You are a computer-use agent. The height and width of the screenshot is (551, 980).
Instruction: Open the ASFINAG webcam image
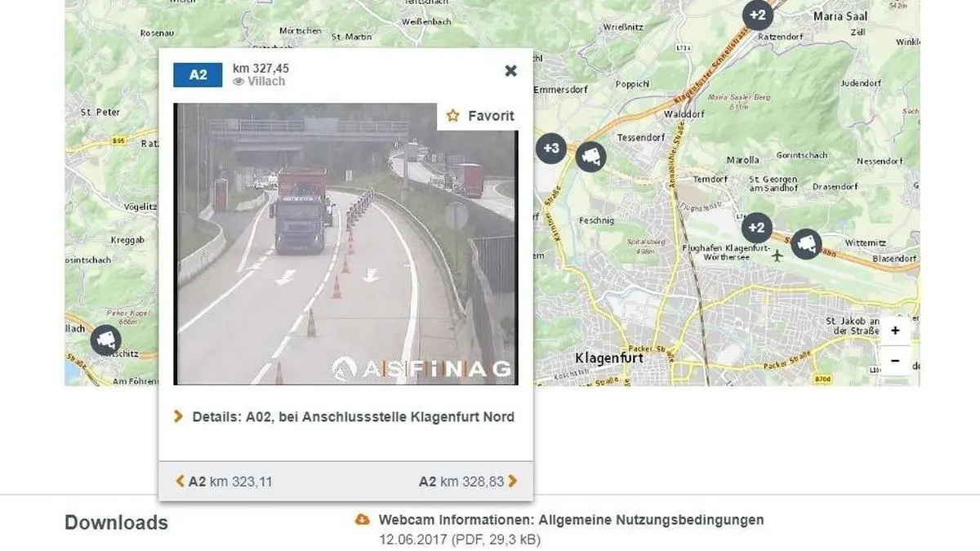coord(346,244)
